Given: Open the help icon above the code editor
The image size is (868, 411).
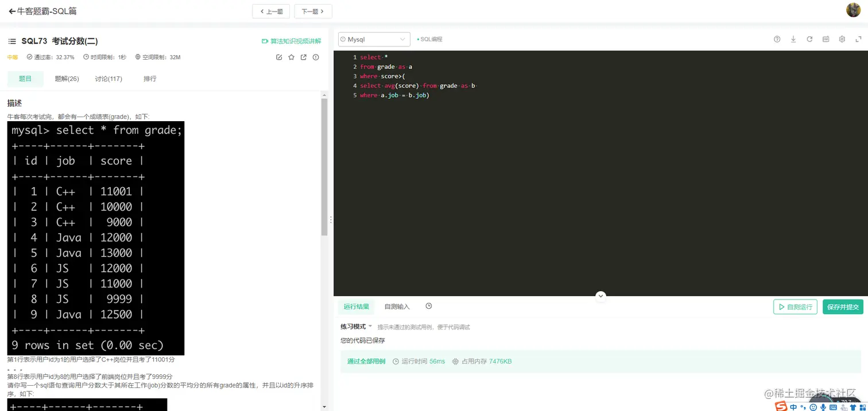Looking at the screenshot, I should point(777,39).
